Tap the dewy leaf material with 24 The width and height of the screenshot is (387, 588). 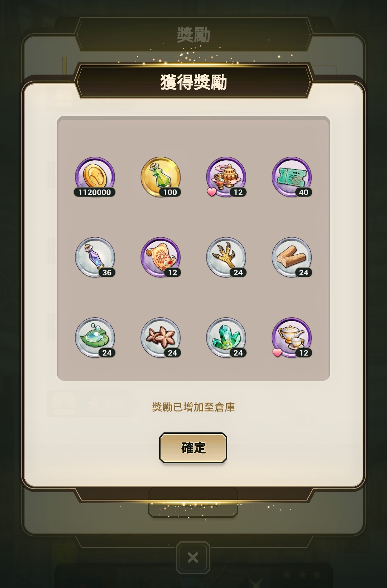pyautogui.click(x=95, y=338)
